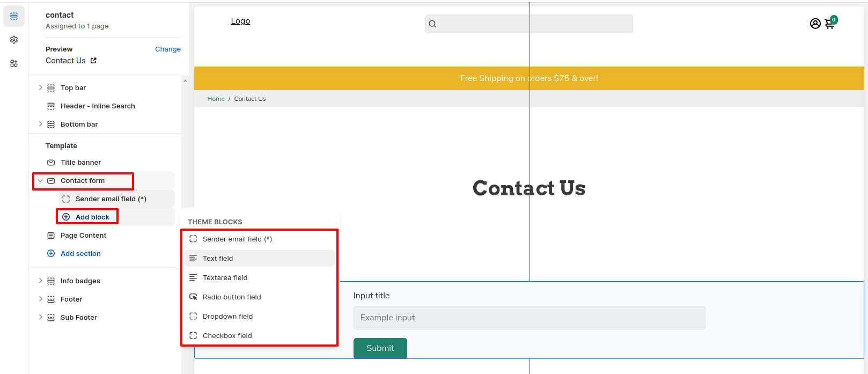Image resolution: width=868 pixels, height=374 pixels.
Task: Open the user account icon
Action: tap(815, 24)
